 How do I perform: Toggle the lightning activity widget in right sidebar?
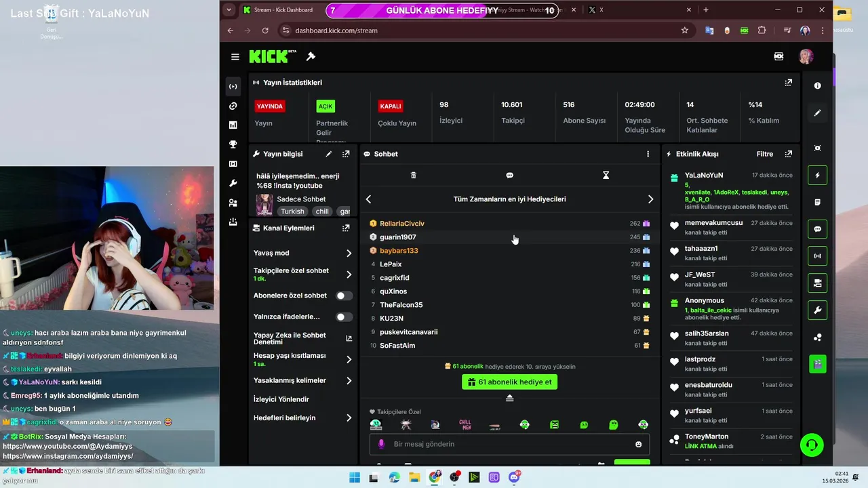[x=817, y=175]
